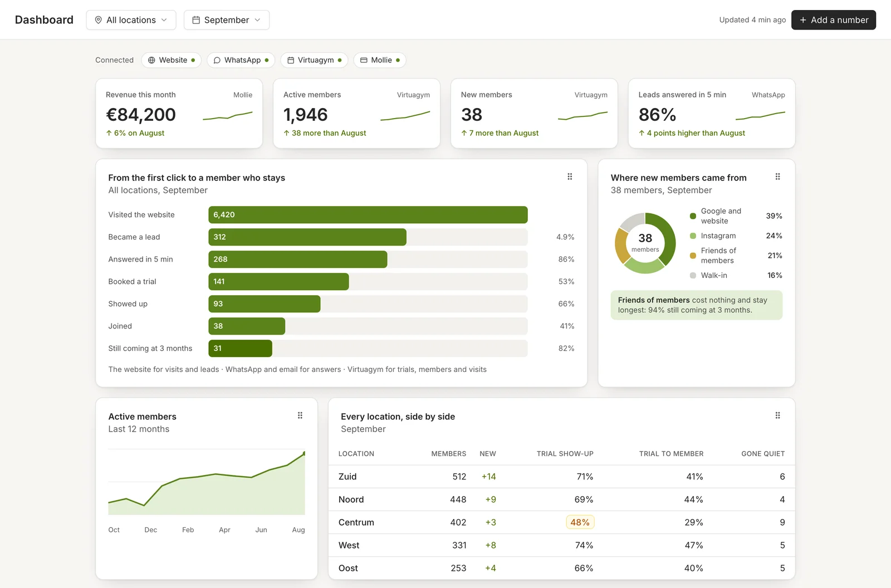Select the WhatsApp connected chip
This screenshot has height=588, width=891.
tap(241, 60)
